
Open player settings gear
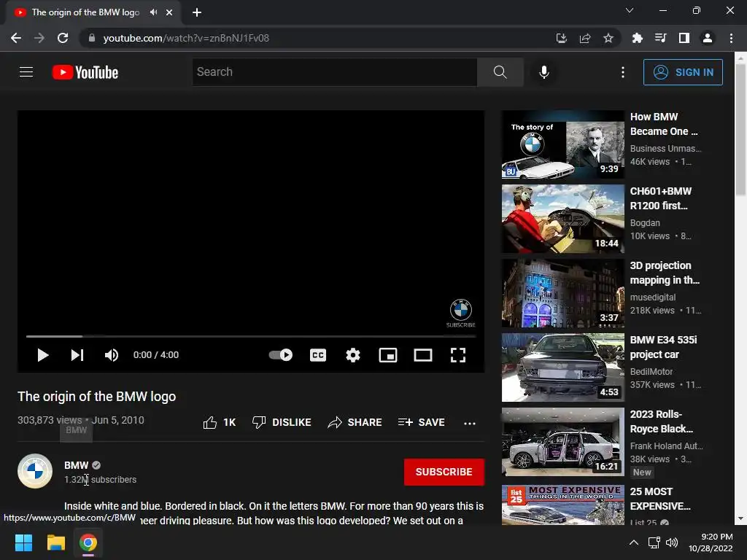[x=353, y=355]
